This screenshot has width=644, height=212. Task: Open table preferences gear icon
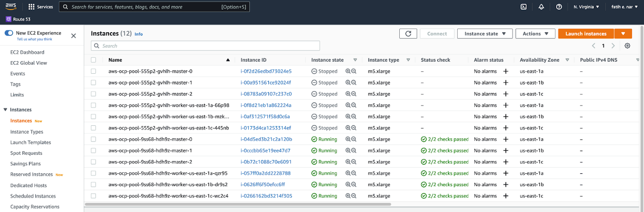tap(627, 46)
